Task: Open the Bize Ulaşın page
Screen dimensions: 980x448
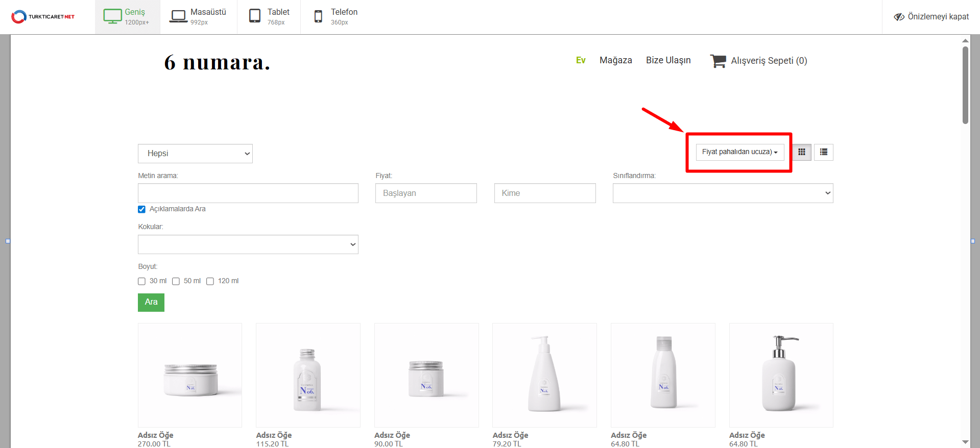Action: pyautogui.click(x=668, y=60)
